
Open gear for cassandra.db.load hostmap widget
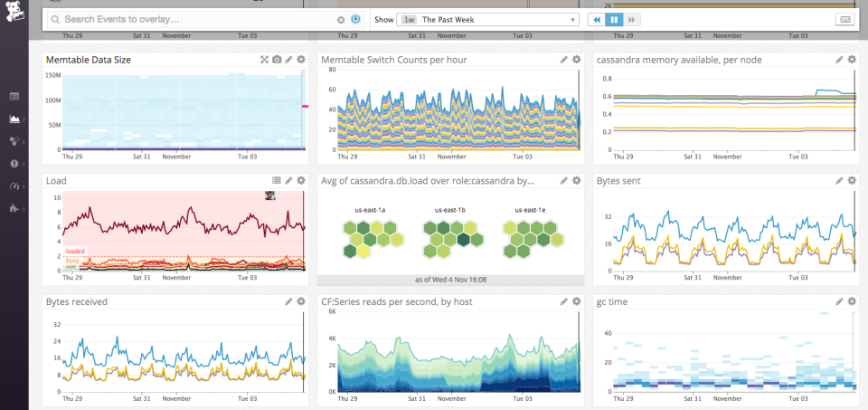coord(576,180)
